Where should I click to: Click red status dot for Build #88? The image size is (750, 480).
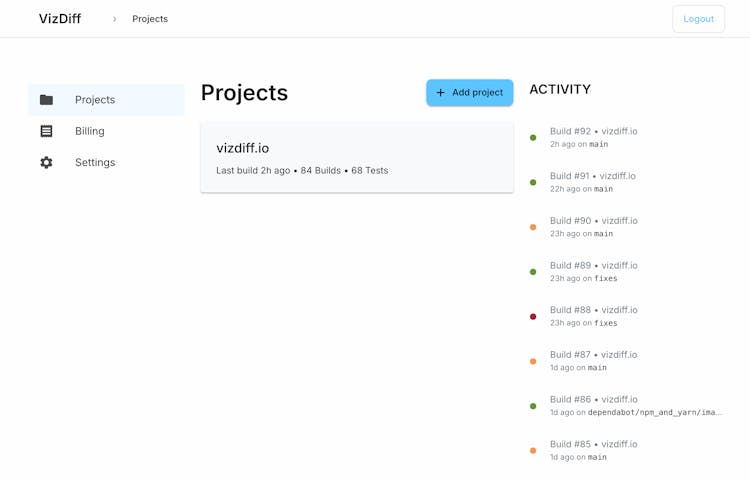click(x=533, y=316)
